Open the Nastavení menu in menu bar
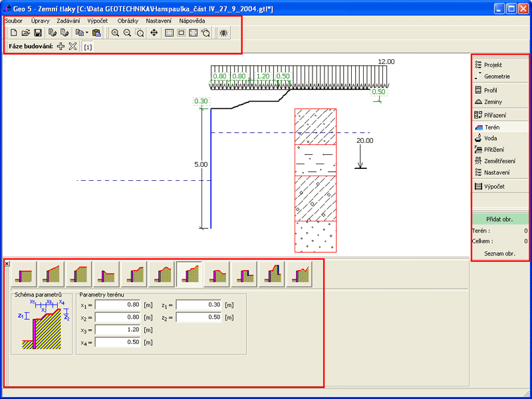532x399 pixels. coord(159,21)
